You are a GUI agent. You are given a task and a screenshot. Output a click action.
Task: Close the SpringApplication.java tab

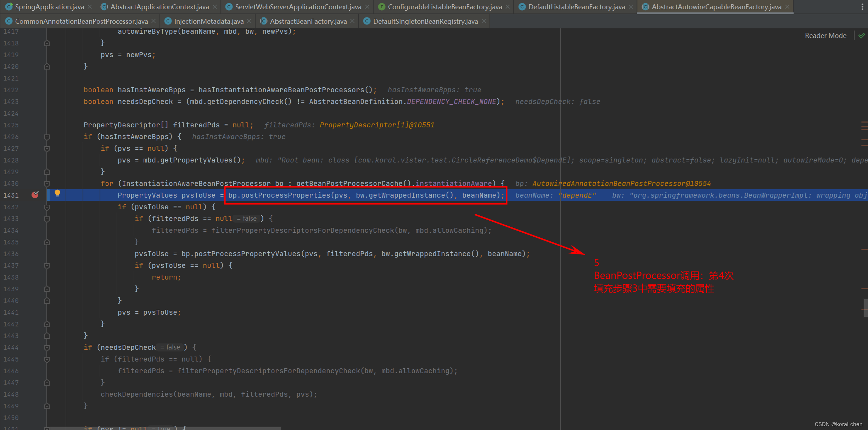point(90,7)
